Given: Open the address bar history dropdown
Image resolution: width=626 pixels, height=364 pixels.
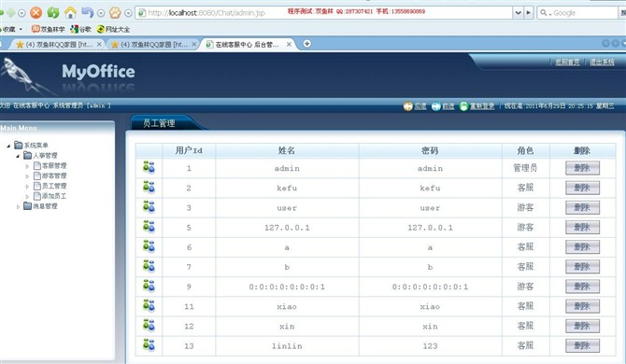Looking at the screenshot, I should [x=518, y=13].
